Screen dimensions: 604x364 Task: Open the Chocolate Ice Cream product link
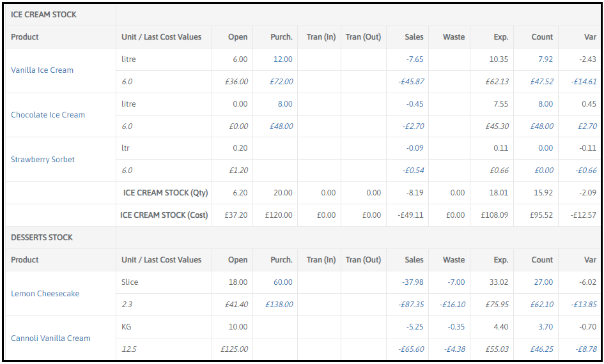(48, 115)
